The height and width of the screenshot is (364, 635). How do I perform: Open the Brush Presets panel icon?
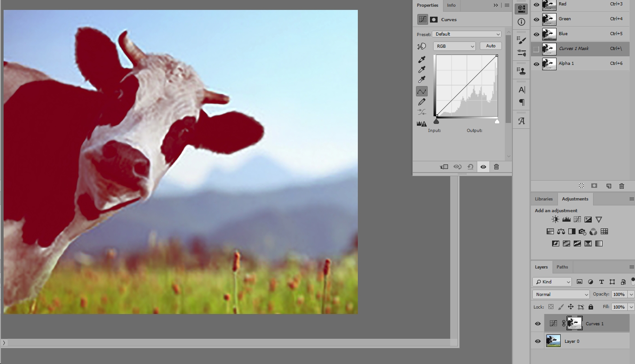tap(521, 53)
